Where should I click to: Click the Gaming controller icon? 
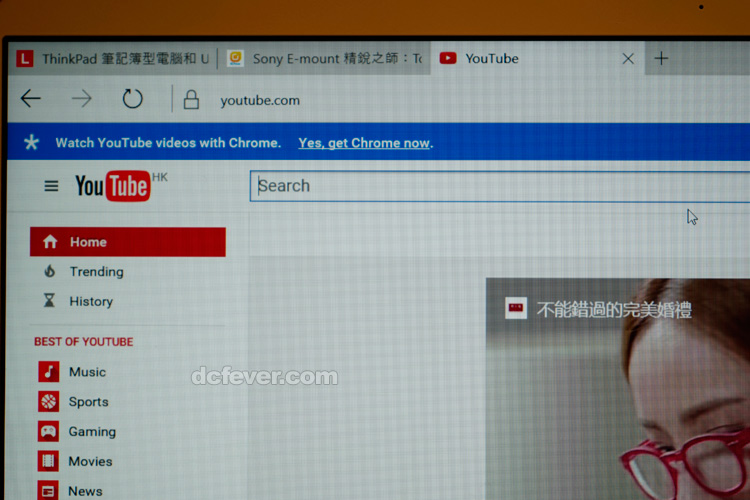coord(48,431)
